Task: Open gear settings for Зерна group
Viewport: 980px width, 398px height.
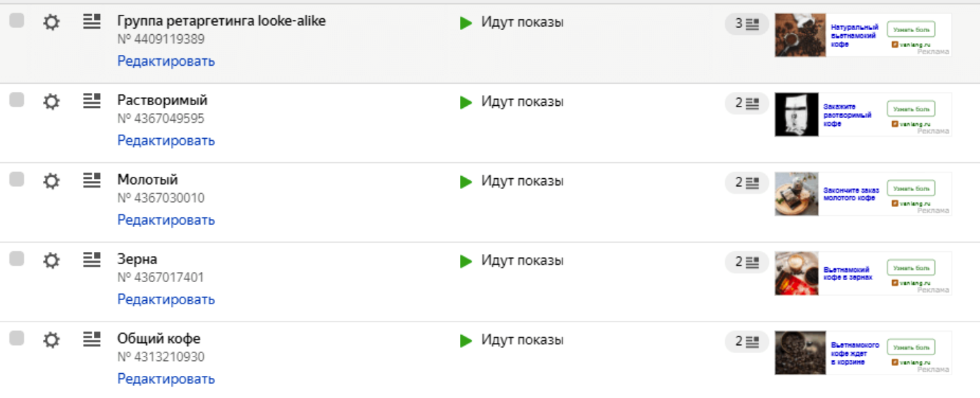Action: [x=51, y=261]
